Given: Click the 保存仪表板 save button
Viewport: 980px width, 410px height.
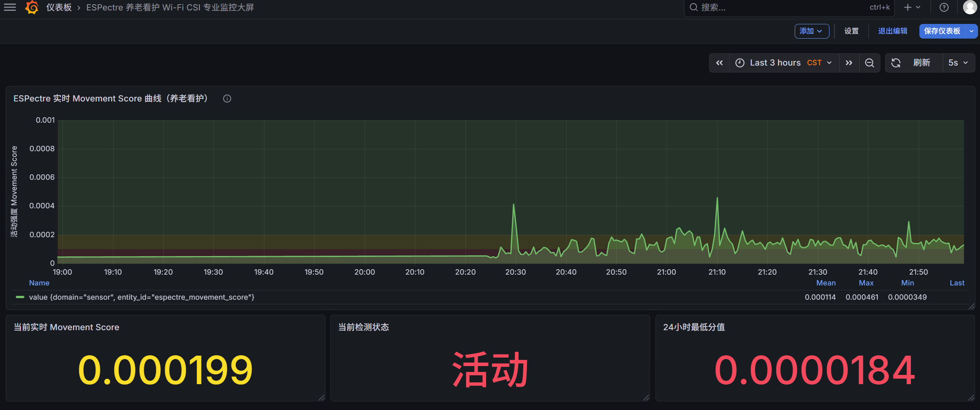Looking at the screenshot, I should (942, 31).
